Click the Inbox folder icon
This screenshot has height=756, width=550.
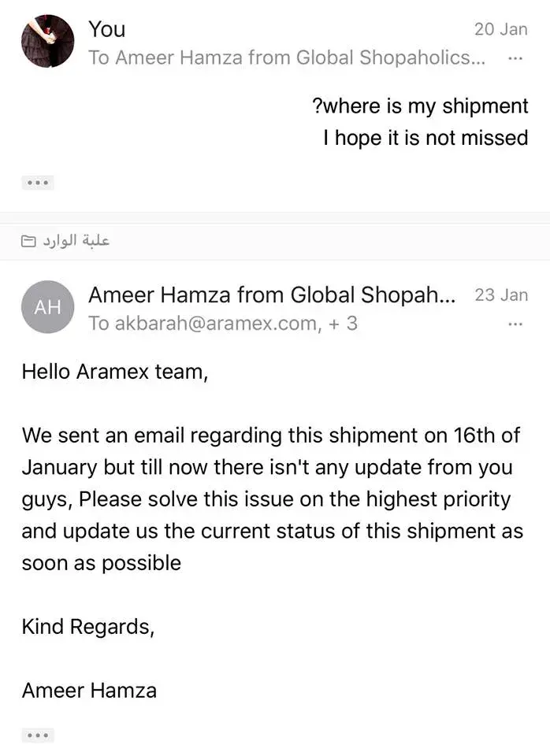28,242
